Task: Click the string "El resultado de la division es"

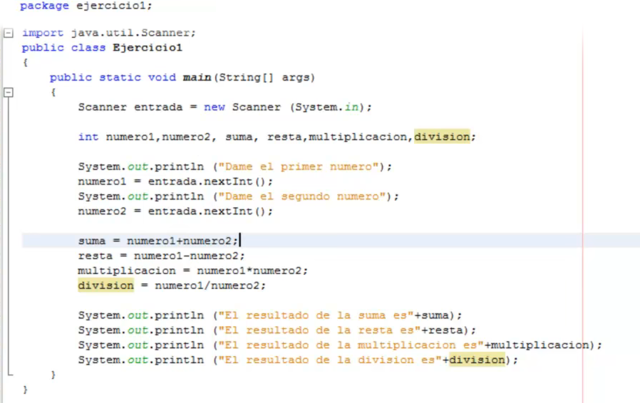Action: click(x=329, y=360)
